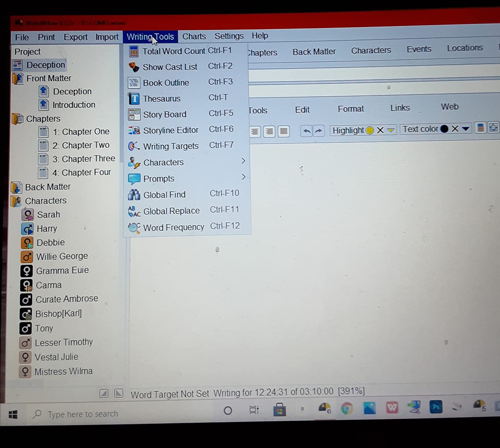Open the Import menu

(107, 37)
